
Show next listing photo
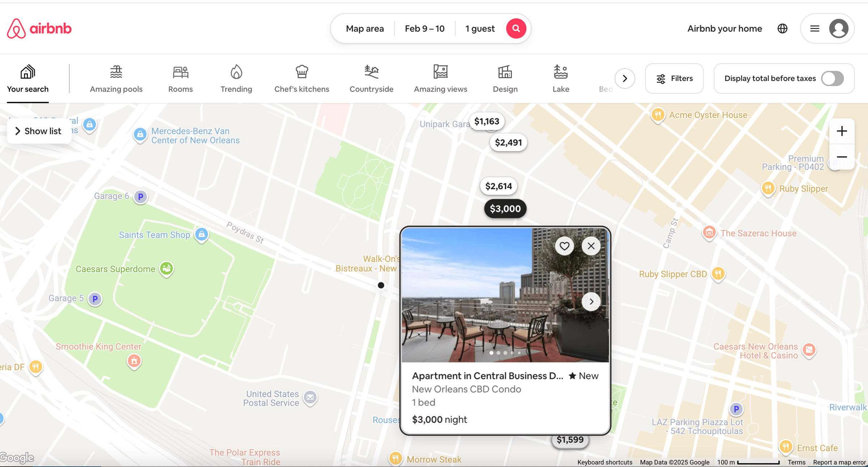click(591, 301)
